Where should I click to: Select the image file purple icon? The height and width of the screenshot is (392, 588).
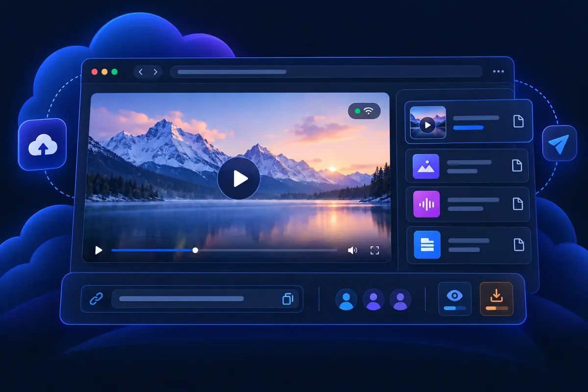426,166
